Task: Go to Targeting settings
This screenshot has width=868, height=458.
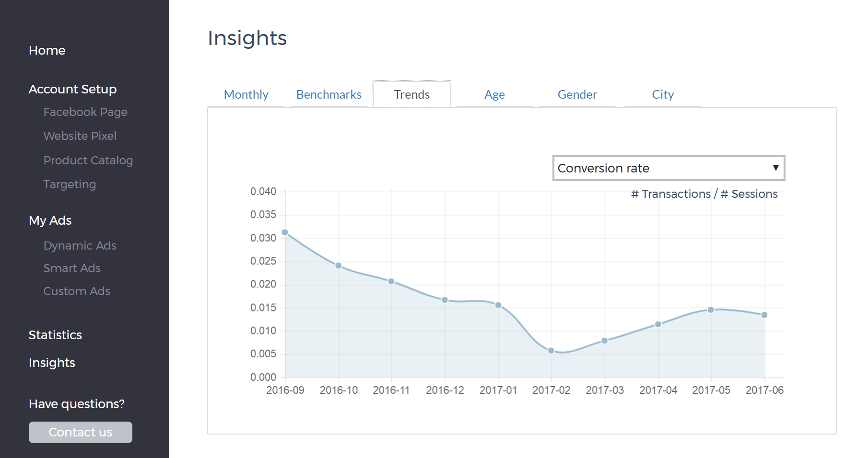Action: (70, 184)
